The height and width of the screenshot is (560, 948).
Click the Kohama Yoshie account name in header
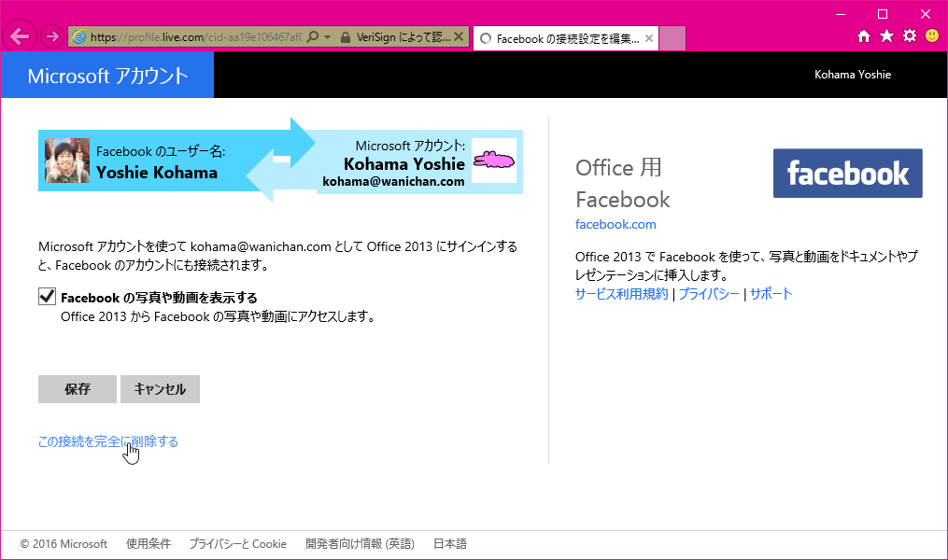pos(853,75)
